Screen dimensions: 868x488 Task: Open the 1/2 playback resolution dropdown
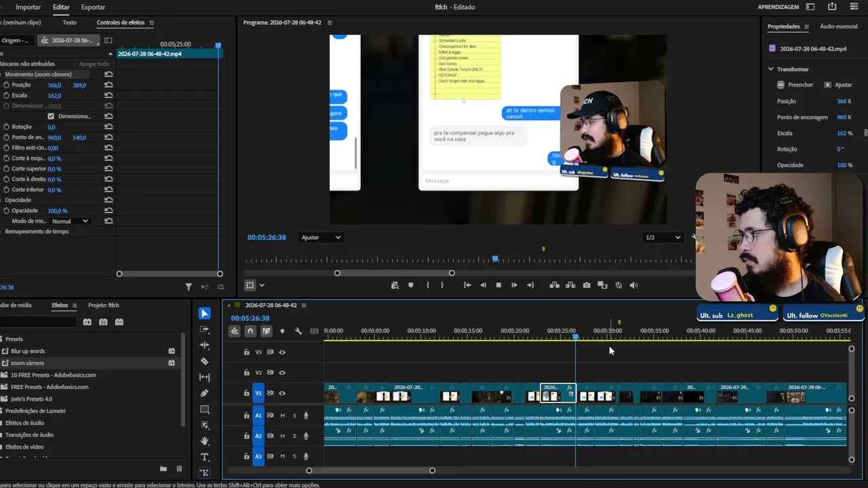[663, 237]
